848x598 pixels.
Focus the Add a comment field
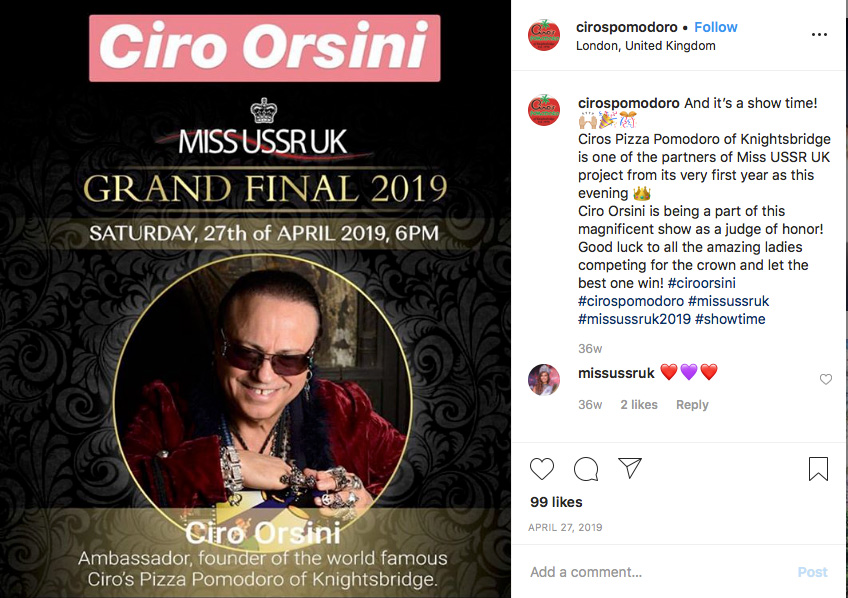[657, 572]
